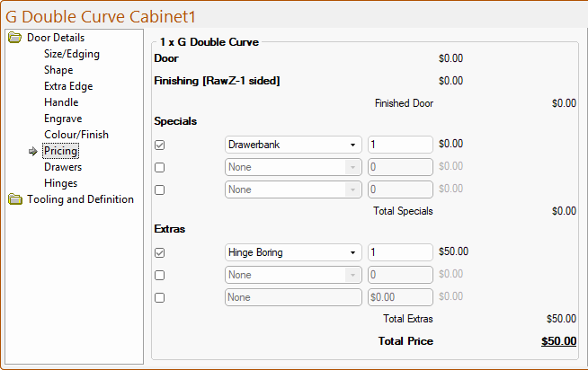Enable the second Specials row checkbox

[x=160, y=167]
